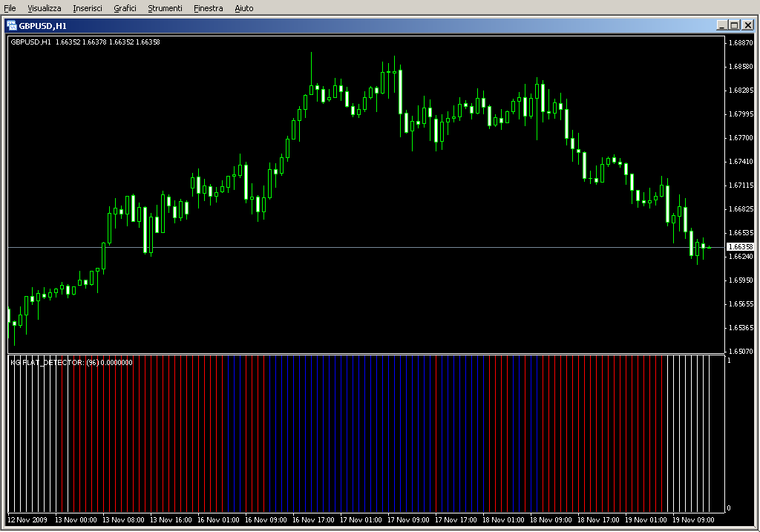
Task: Click the indicator scale value 0
Action: click(x=729, y=508)
